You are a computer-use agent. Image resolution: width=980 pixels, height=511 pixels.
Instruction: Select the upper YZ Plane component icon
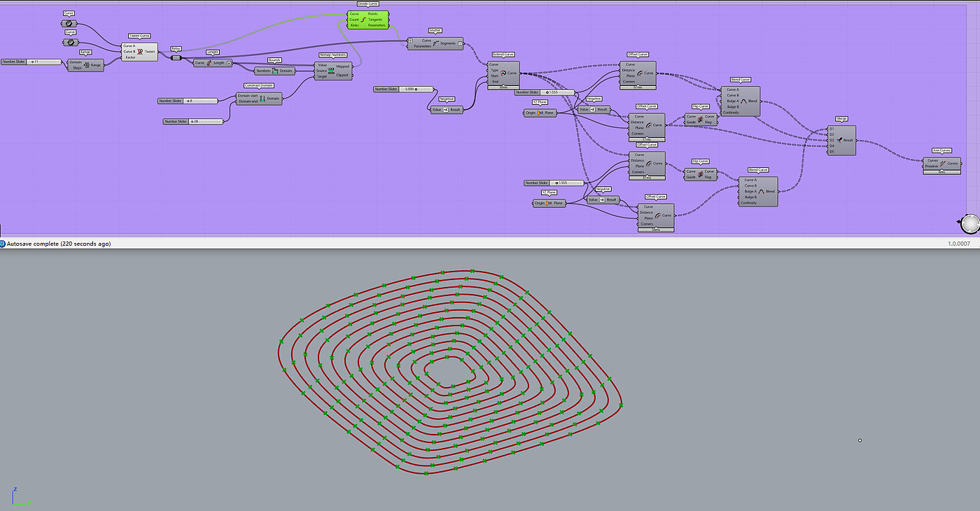tap(540, 112)
